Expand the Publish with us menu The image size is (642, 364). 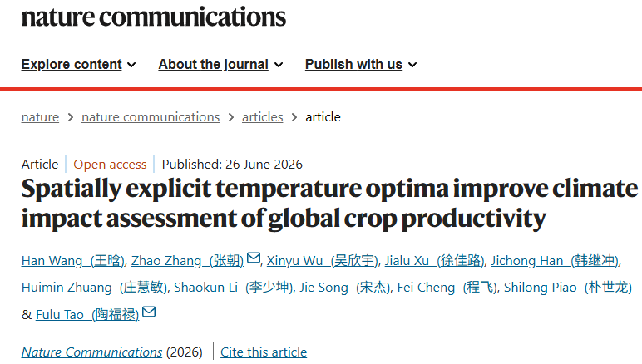pos(361,65)
